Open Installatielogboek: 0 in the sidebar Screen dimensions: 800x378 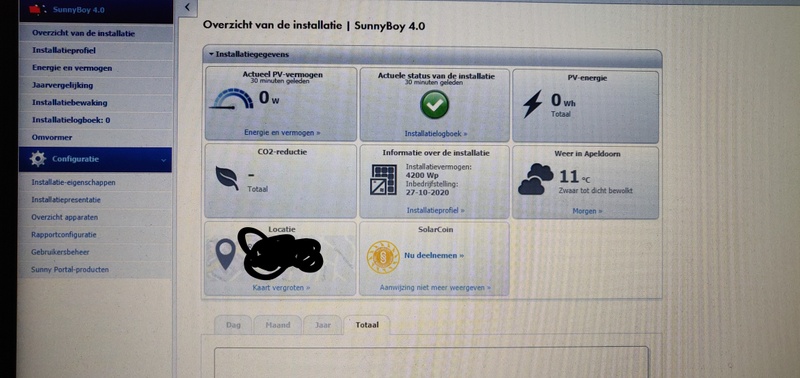[95, 120]
